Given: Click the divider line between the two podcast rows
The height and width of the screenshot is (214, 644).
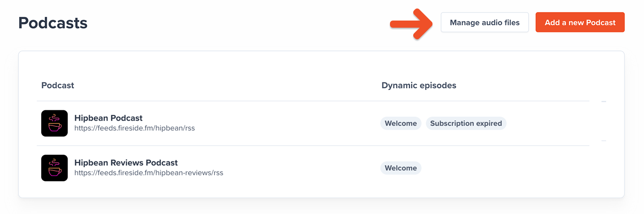Looking at the screenshot, I should 313,146.
